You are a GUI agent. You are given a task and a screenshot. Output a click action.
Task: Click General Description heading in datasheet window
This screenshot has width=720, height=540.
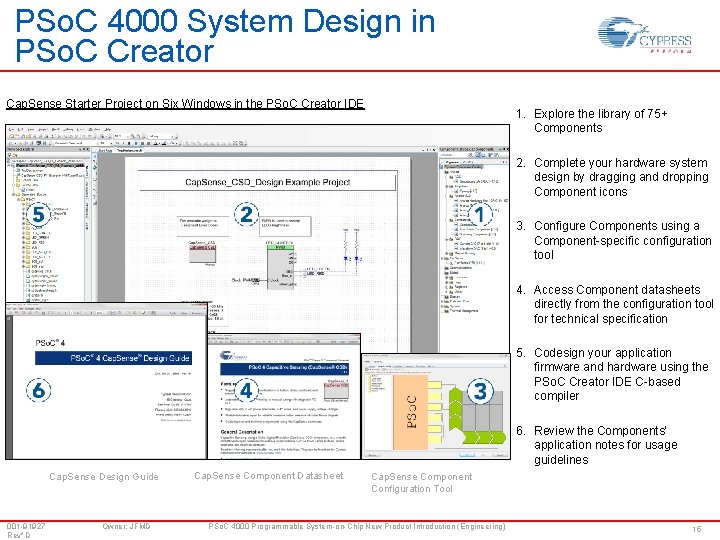(x=242, y=432)
